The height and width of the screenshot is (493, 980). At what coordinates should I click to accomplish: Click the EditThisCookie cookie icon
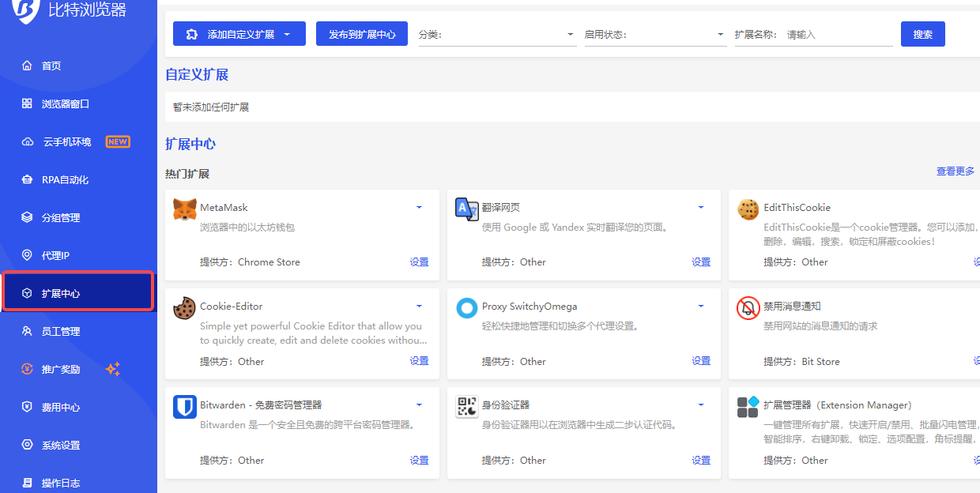(x=748, y=209)
